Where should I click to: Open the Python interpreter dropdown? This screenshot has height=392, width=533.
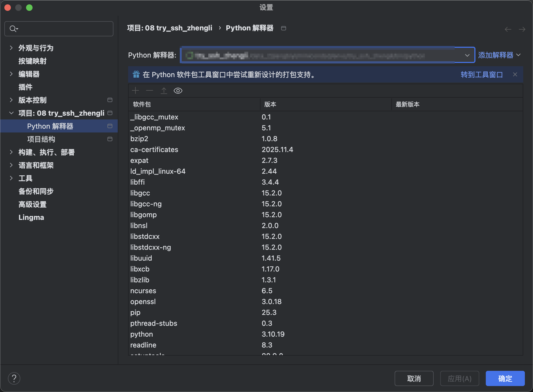tap(467, 55)
